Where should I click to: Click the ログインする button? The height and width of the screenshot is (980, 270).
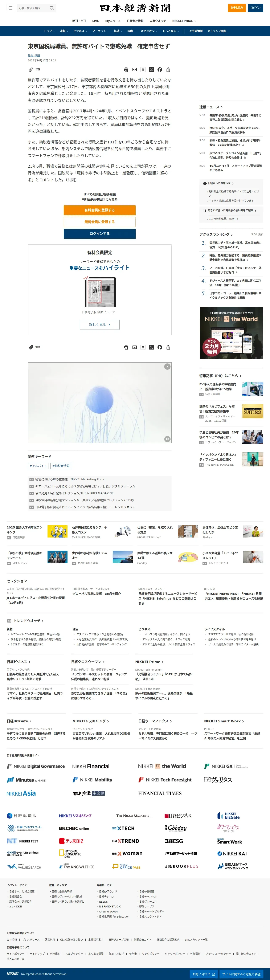[100, 234]
